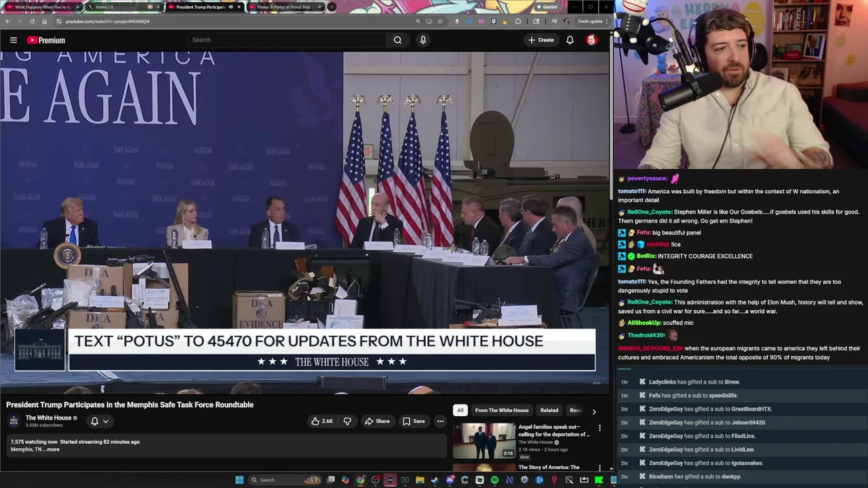Open the Angel families video thumbnail
Screen dimensions: 868x488
(484, 441)
